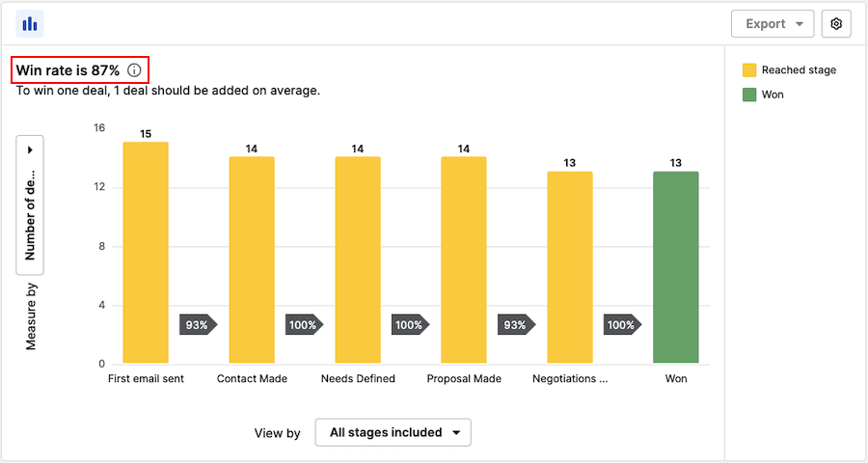Viewport: 868px width, 463px height.
Task: Click the 100% conversion arrow before Won
Action: pos(623,325)
